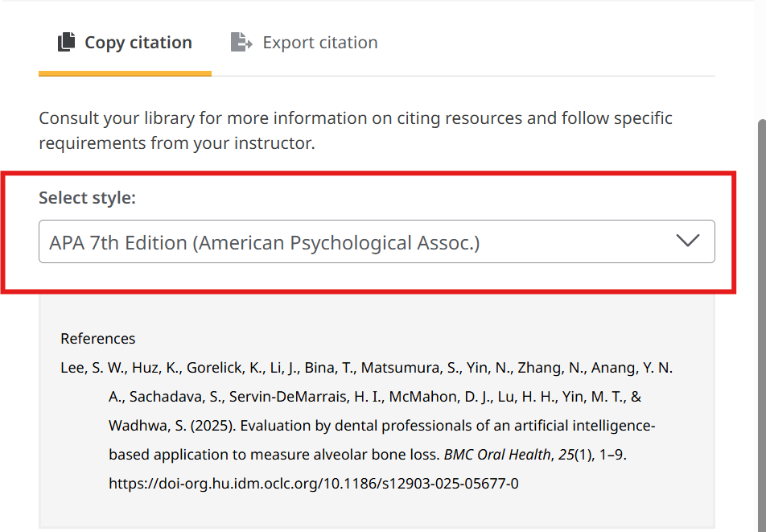Screen dimensions: 766x532
Task: Click the italic BMC Oral Health journal name
Action: [x=496, y=455]
